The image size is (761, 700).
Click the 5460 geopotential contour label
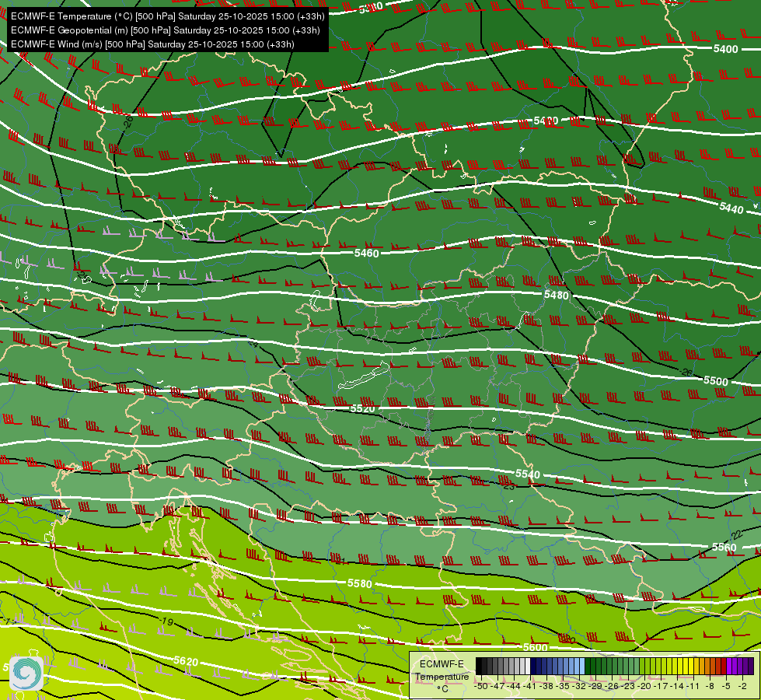pos(366,253)
